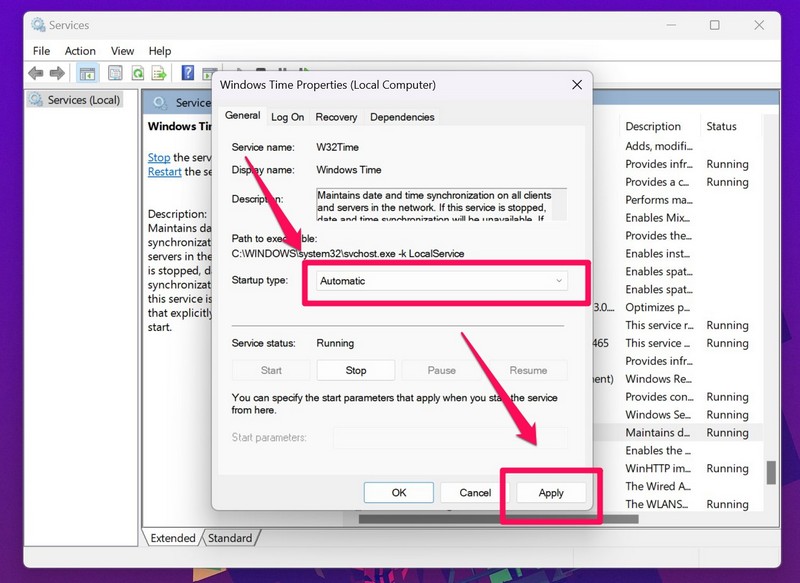The height and width of the screenshot is (583, 800).
Task: Click the Back arrow in the toolbar
Action: (34, 72)
